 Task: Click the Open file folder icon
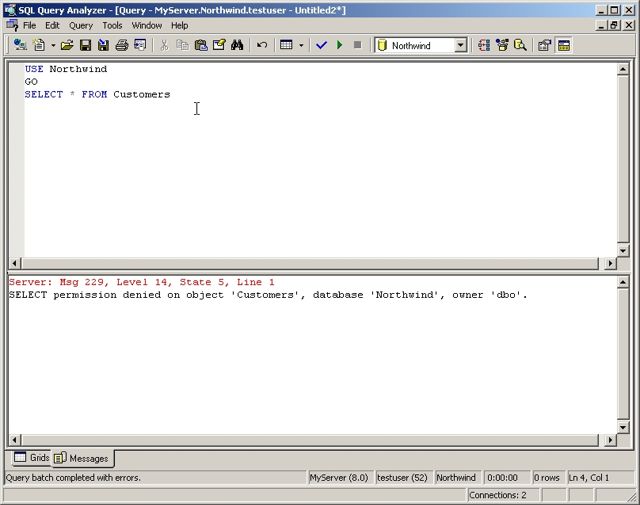[x=67, y=45]
